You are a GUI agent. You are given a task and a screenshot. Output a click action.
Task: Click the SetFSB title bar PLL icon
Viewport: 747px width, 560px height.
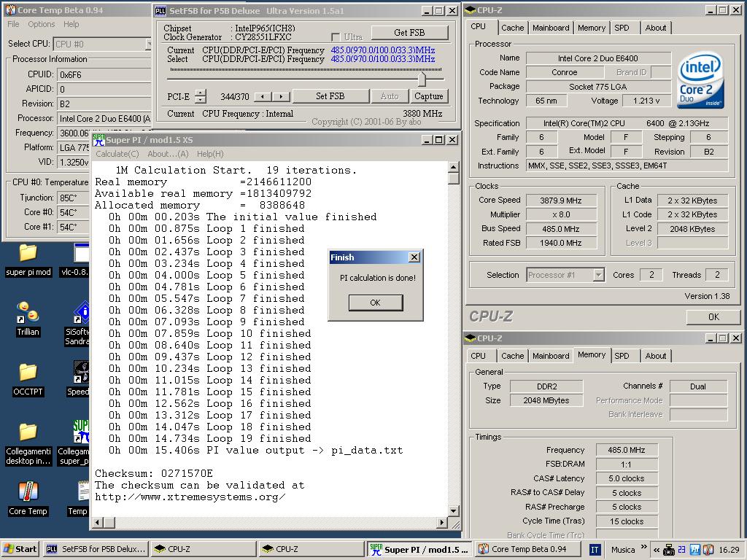(x=160, y=11)
